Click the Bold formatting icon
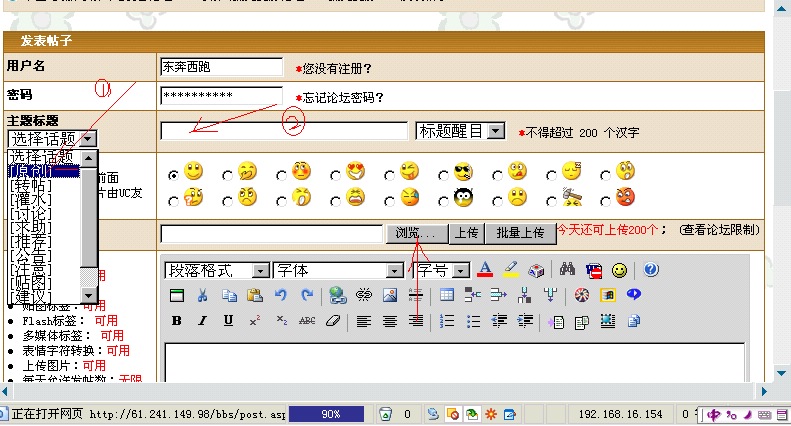 [177, 321]
